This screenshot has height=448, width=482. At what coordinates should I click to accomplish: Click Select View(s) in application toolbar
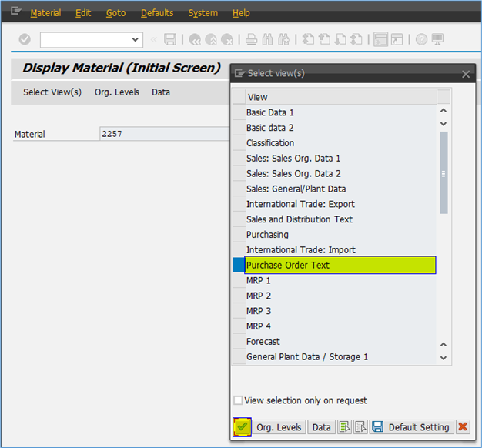pyautogui.click(x=52, y=92)
